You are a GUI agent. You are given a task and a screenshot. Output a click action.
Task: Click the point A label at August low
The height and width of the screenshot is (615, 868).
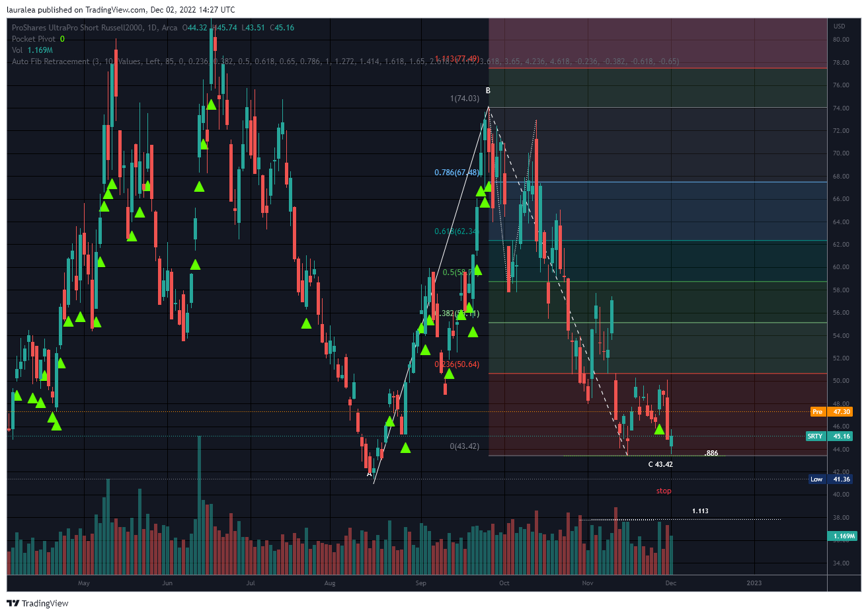pyautogui.click(x=369, y=473)
